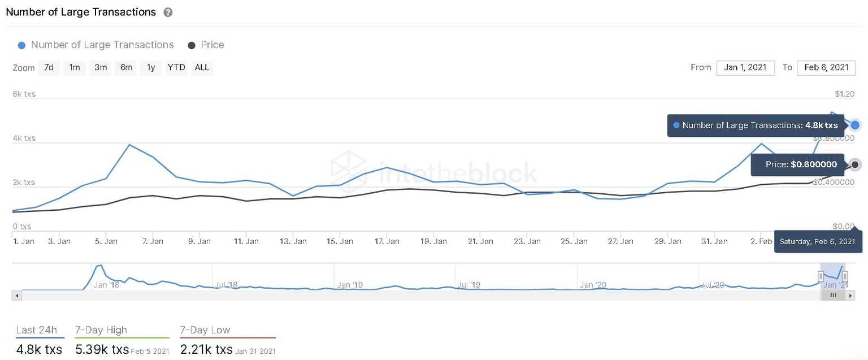Click the black endpoint marker showing $0.600000
This screenshot has width=868, height=360.
(855, 164)
